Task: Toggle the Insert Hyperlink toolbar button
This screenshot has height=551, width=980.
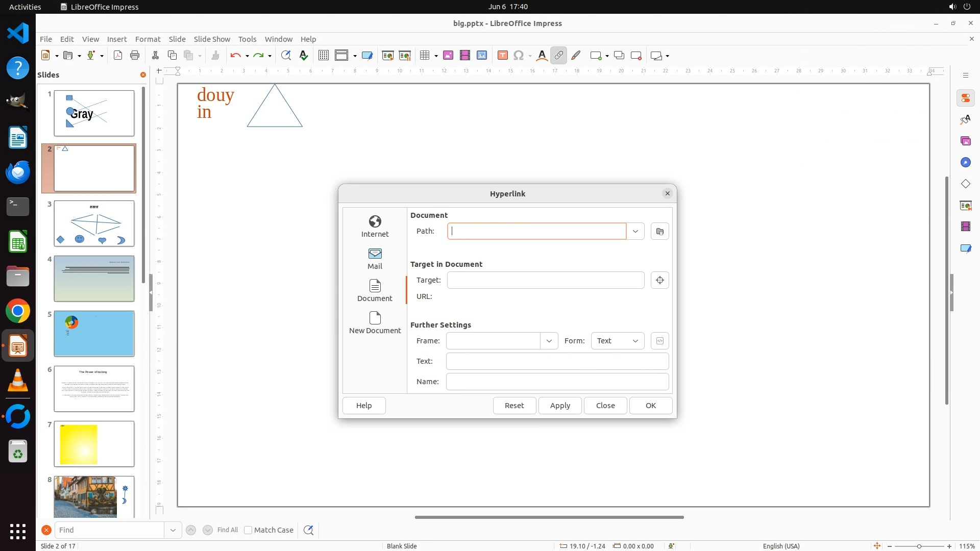Action: click(559, 56)
